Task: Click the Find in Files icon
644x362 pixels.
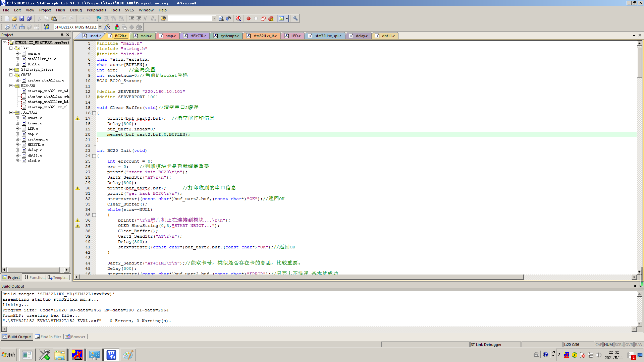Action: coord(221,18)
